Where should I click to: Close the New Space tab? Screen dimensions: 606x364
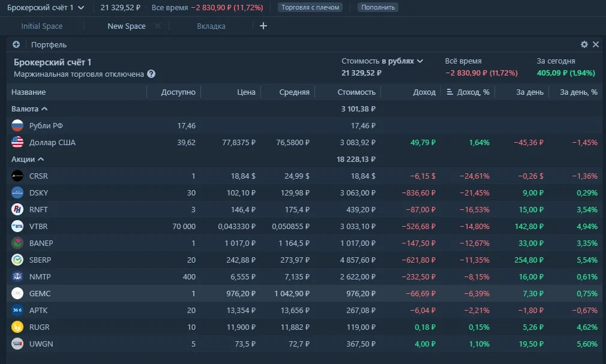(x=158, y=26)
